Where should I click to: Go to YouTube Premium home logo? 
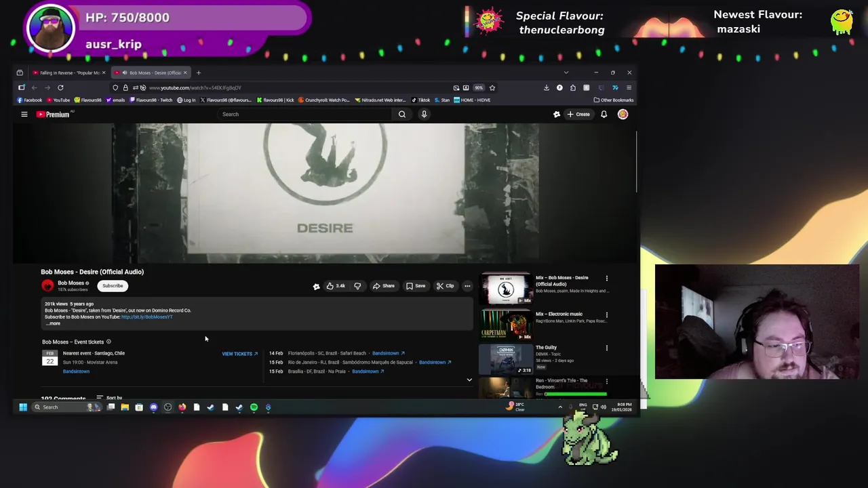point(53,115)
